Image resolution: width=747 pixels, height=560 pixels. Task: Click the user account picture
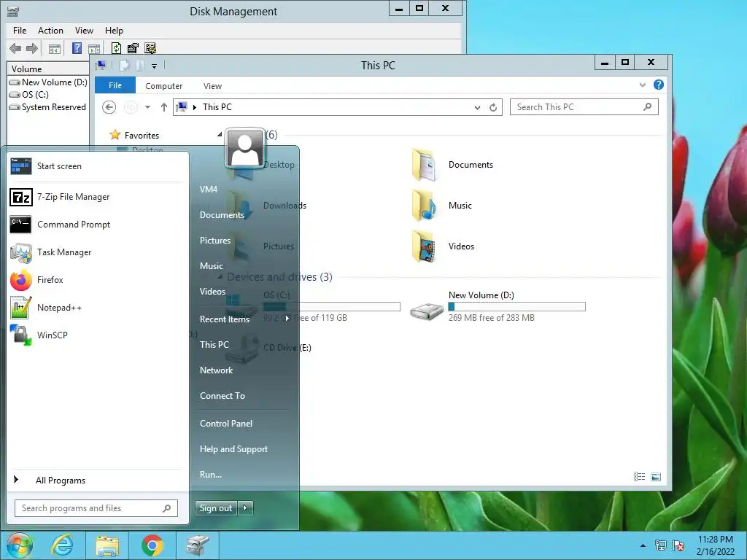245,148
